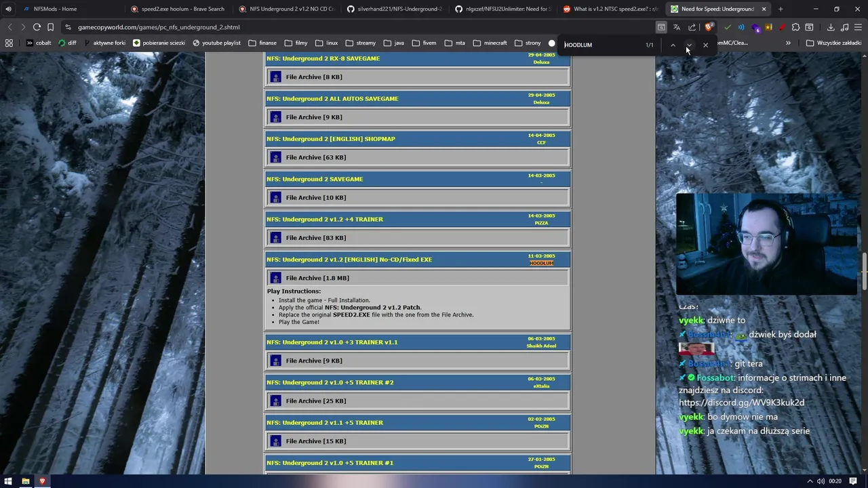
Task: Click NFS: Underground 2 v1.2 [ENGLISH] No-CD/Fixed EXE title
Action: point(349,260)
